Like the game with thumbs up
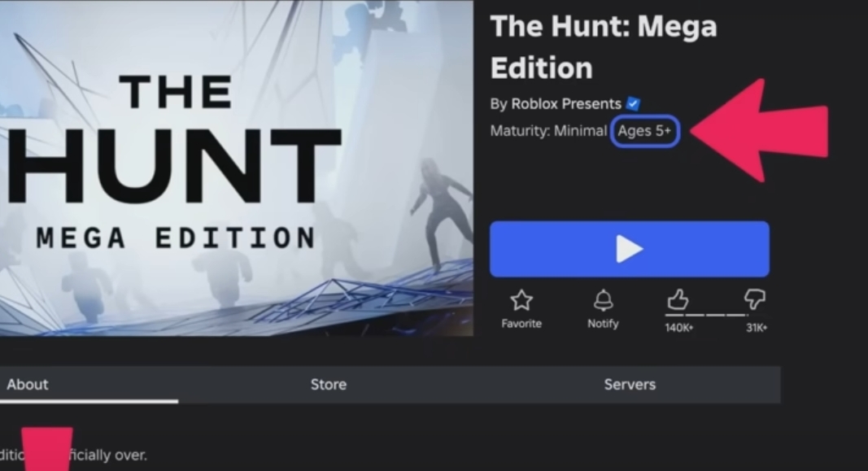 tap(678, 300)
